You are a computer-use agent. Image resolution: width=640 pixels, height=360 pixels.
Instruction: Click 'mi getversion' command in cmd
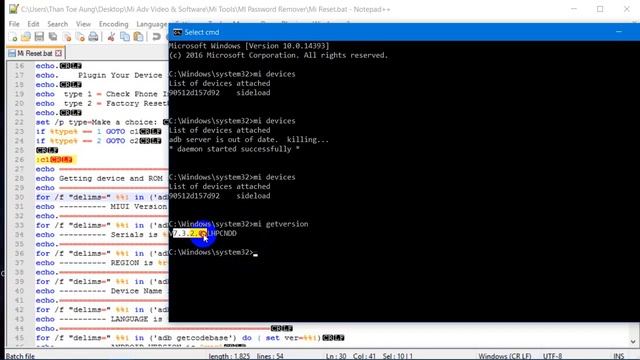pos(281,224)
